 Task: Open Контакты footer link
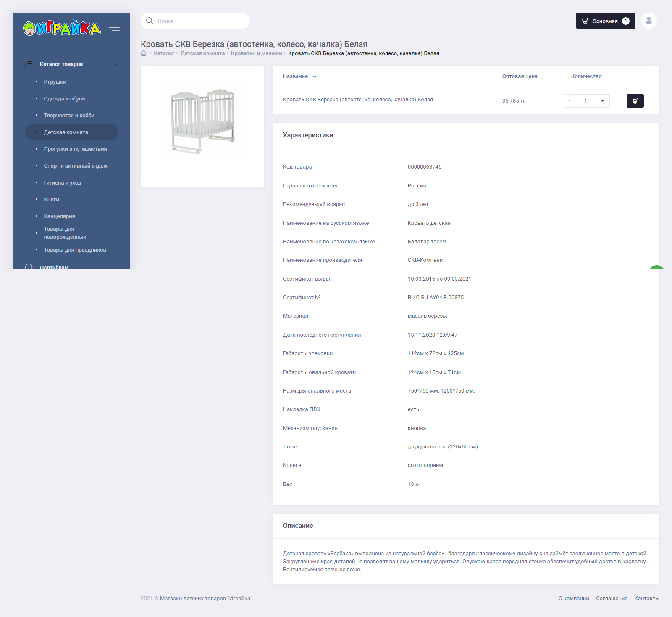pos(647,599)
